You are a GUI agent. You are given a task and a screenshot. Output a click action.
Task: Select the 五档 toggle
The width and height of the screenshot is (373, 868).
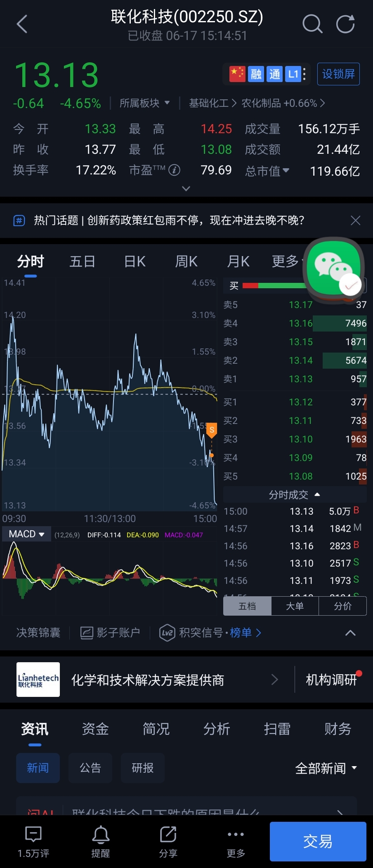247,606
